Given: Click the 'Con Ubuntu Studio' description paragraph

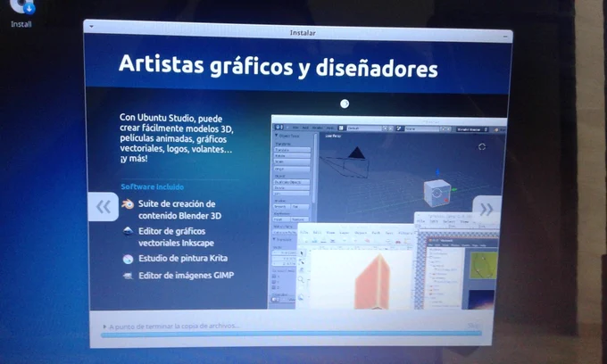Looking at the screenshot, I should pyautogui.click(x=176, y=138).
